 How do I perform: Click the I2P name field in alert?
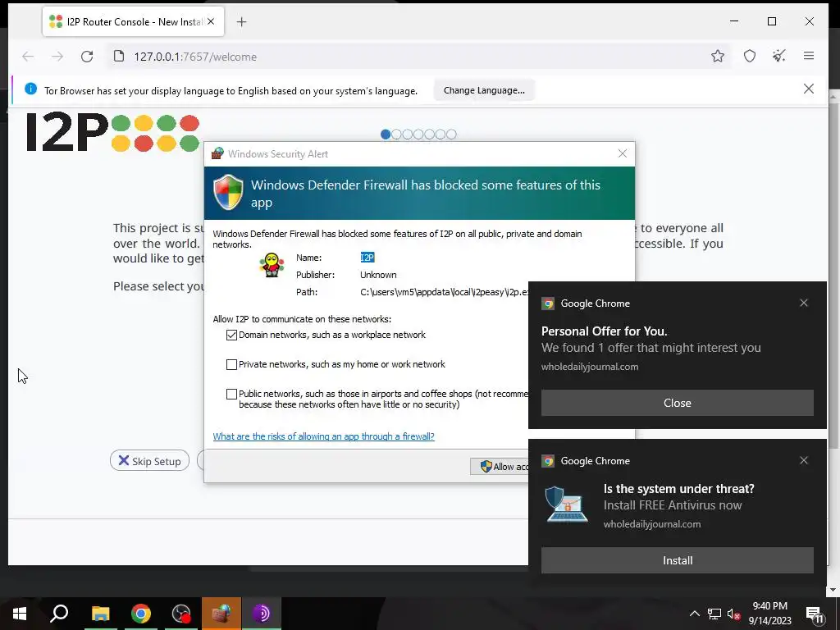[367, 258]
